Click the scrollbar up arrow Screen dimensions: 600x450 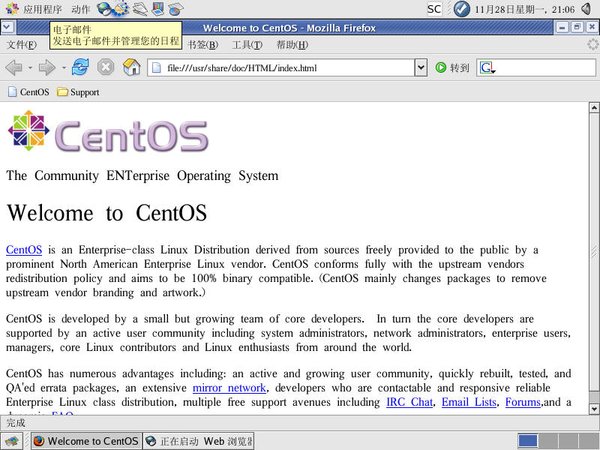[594, 108]
